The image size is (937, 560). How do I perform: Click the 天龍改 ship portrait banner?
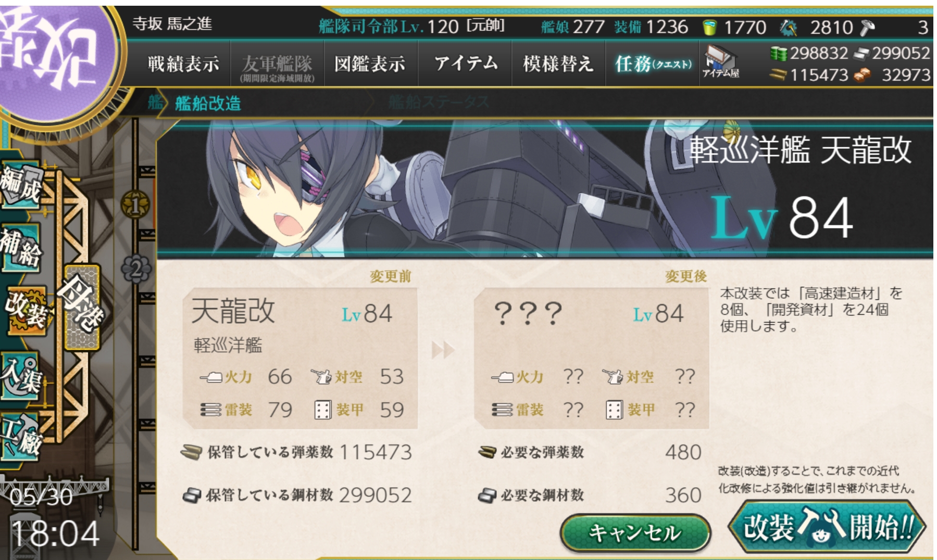pyautogui.click(x=545, y=188)
